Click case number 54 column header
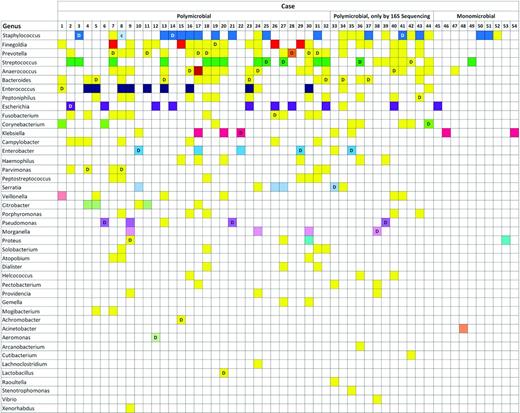The height and width of the screenshot is (413, 520). coord(514,26)
